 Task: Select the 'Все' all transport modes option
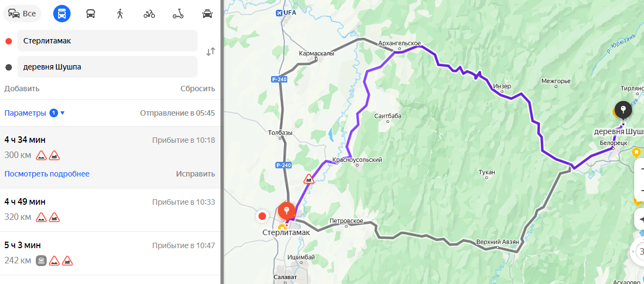click(22, 14)
